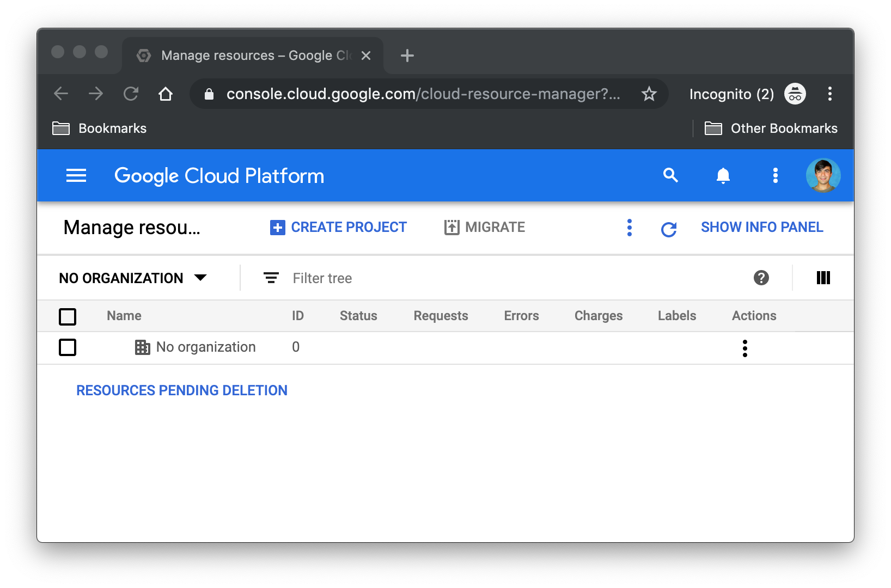Check the No organization row checkbox
The width and height of the screenshot is (891, 588).
pos(68,347)
